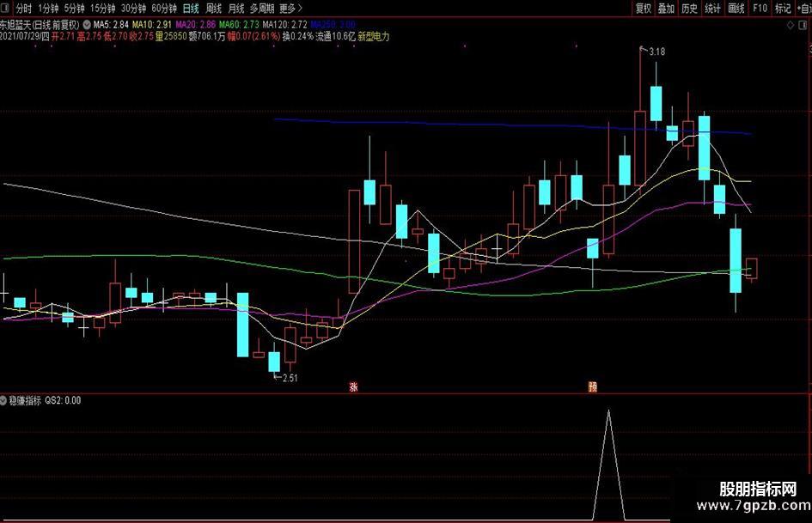This screenshot has height=523, width=812.
Task: Click the 2.51 low price label
Action: 290,378
